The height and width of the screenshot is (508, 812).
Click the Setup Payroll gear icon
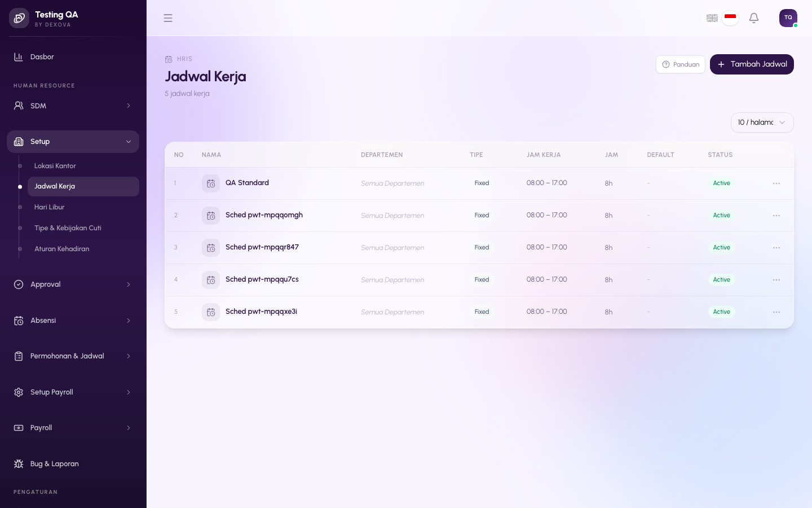point(19,392)
